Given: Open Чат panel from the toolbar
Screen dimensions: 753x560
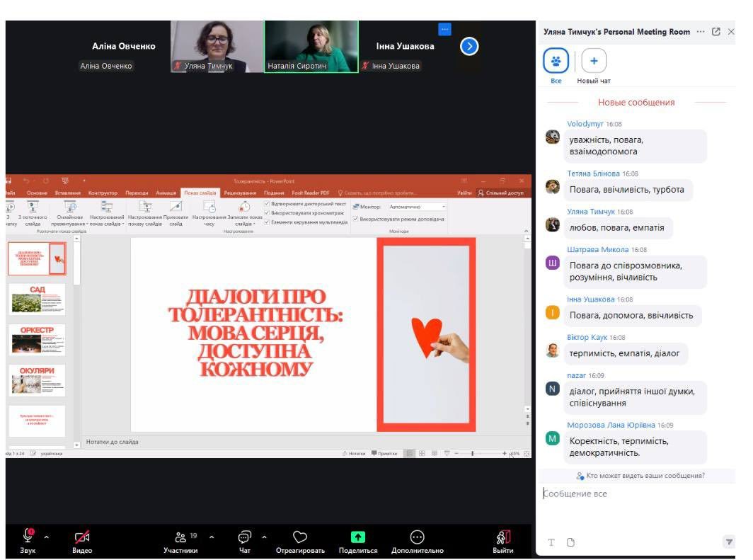Looking at the screenshot, I should click(245, 537).
